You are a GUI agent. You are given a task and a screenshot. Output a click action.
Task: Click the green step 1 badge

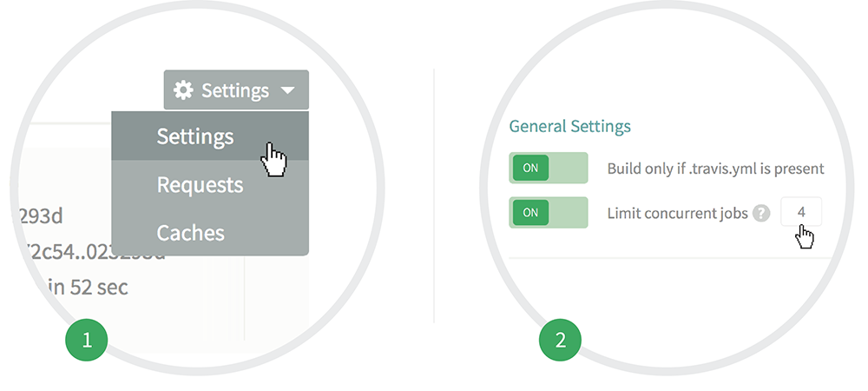(87, 340)
